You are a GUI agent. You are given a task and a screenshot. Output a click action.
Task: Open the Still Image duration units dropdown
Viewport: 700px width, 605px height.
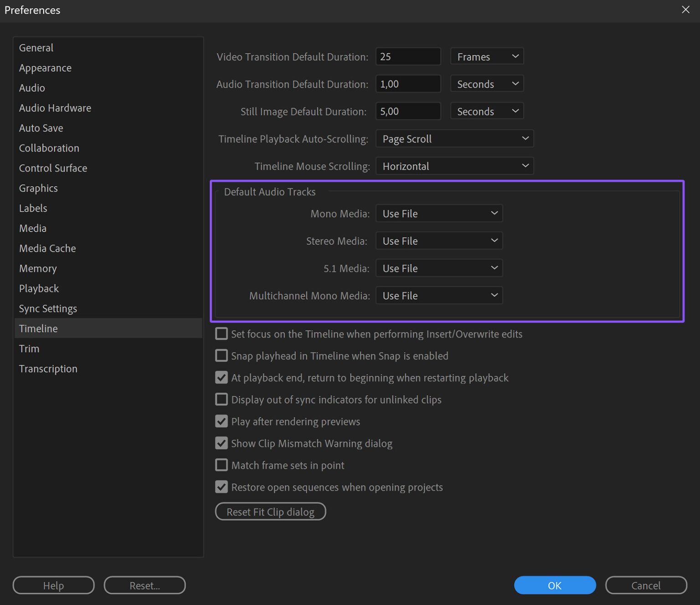pos(486,111)
